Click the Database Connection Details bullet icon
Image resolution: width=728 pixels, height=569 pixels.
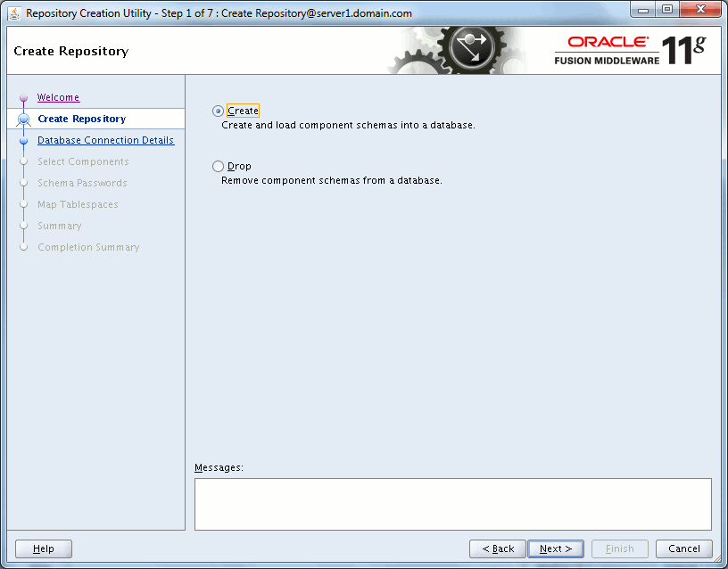click(24, 141)
